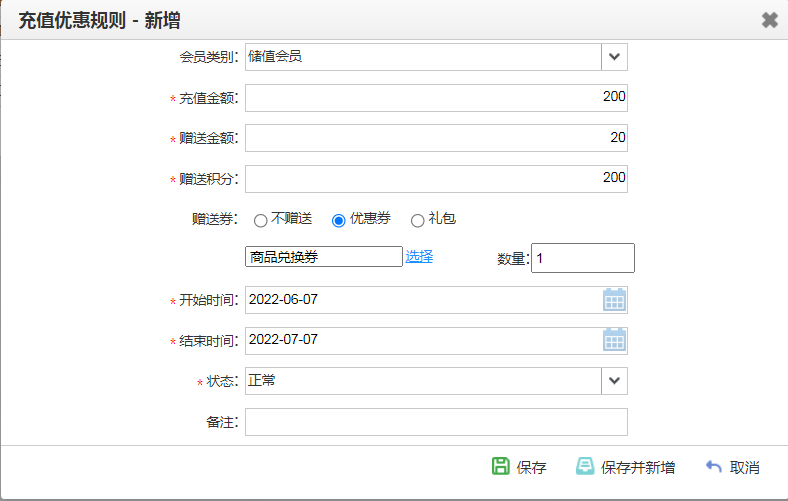Click the 商品兑换券 coupon text field
Screen dimensions: 788x501
pyautogui.click(x=324, y=257)
